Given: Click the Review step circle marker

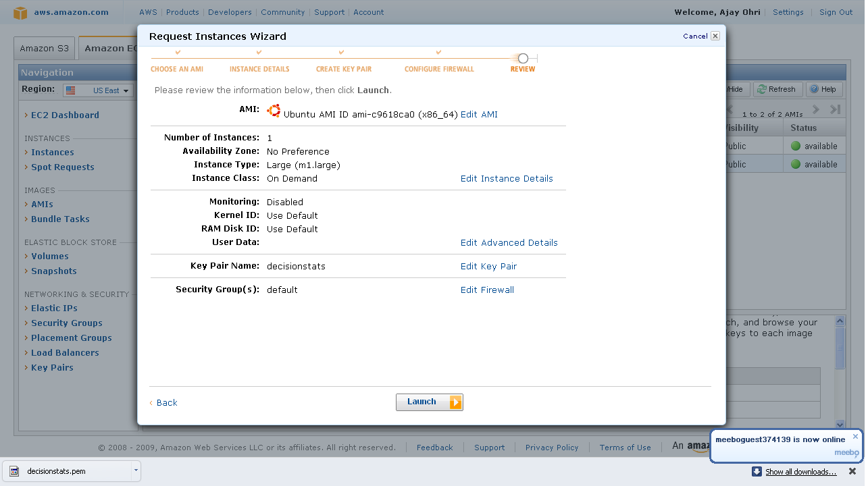Looking at the screenshot, I should click(523, 59).
